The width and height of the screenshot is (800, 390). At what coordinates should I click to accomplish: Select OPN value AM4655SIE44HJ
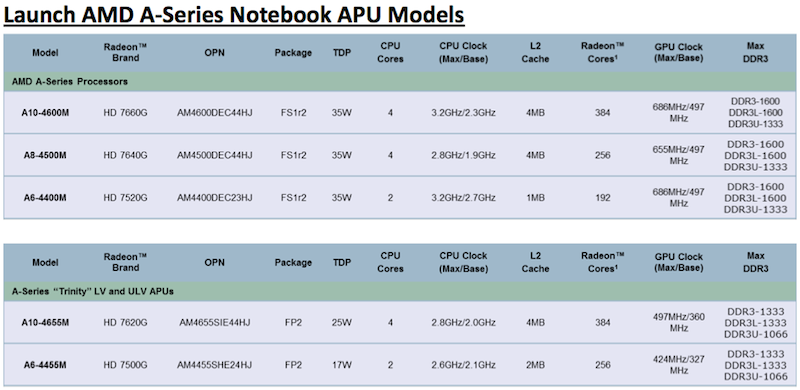click(214, 323)
